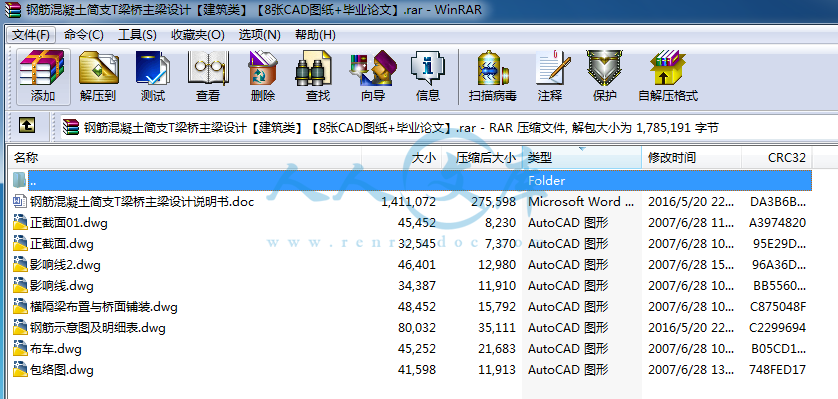Click the parent folder icon for '..'
The height and width of the screenshot is (399, 838).
(19, 180)
